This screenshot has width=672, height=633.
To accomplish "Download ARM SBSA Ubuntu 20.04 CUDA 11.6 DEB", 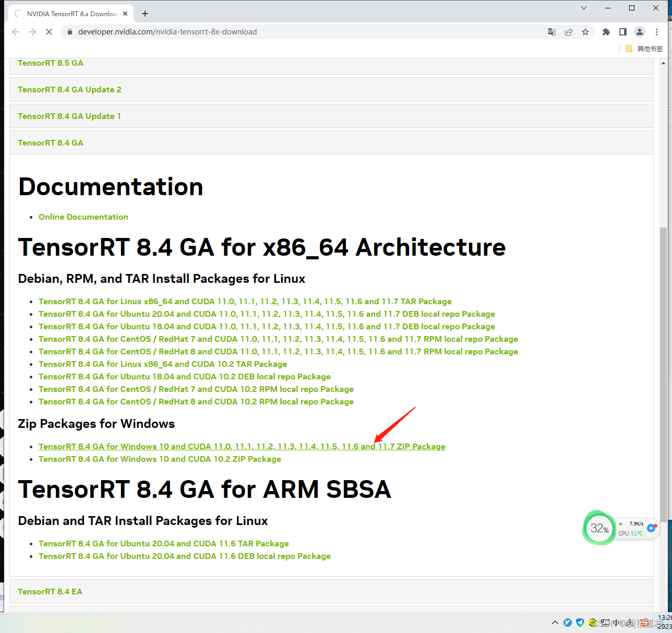I will [185, 556].
